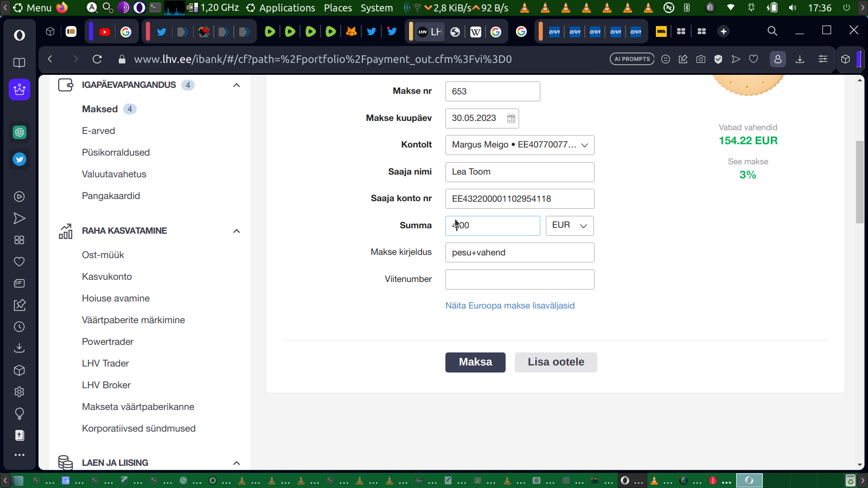Click the Maksa payment button

pyautogui.click(x=475, y=362)
